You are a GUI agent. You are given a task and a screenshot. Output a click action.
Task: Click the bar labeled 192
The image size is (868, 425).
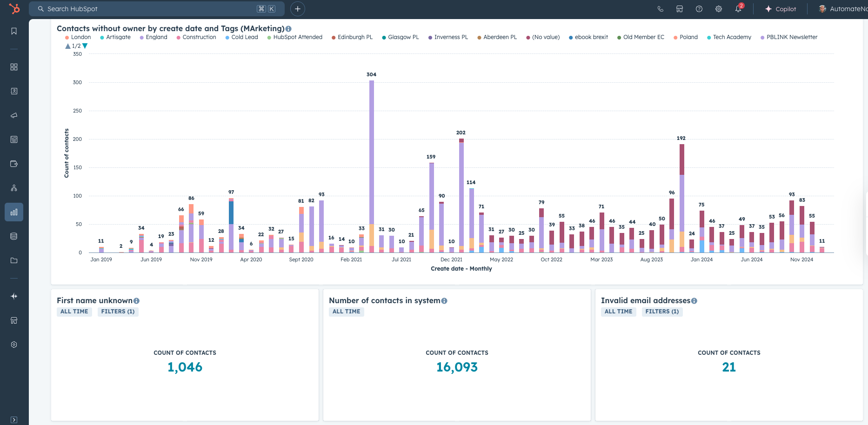tap(682, 198)
